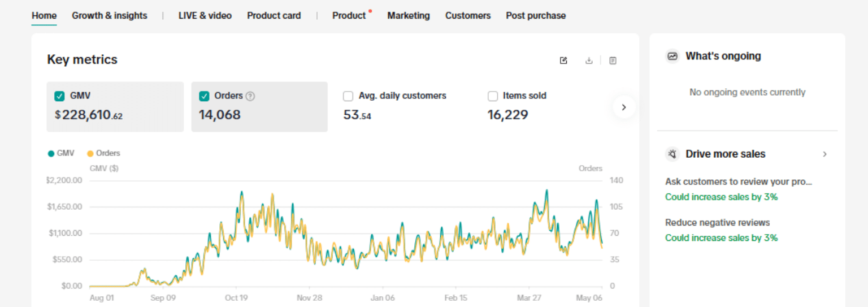Uncheck the Orders metric checkbox
Viewport: 868px width, 307px height.
[x=204, y=96]
